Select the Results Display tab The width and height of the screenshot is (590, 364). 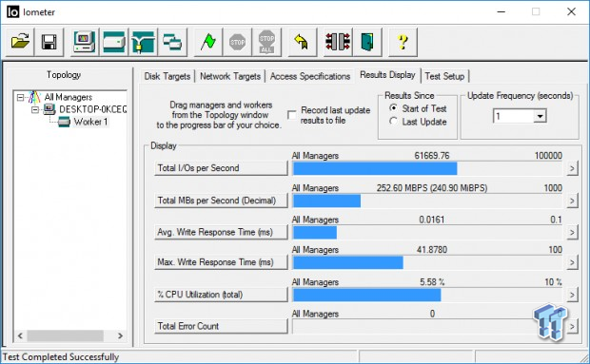387,75
